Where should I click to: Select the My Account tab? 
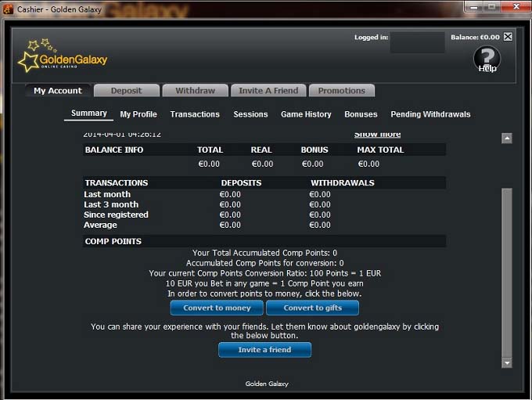click(x=58, y=91)
